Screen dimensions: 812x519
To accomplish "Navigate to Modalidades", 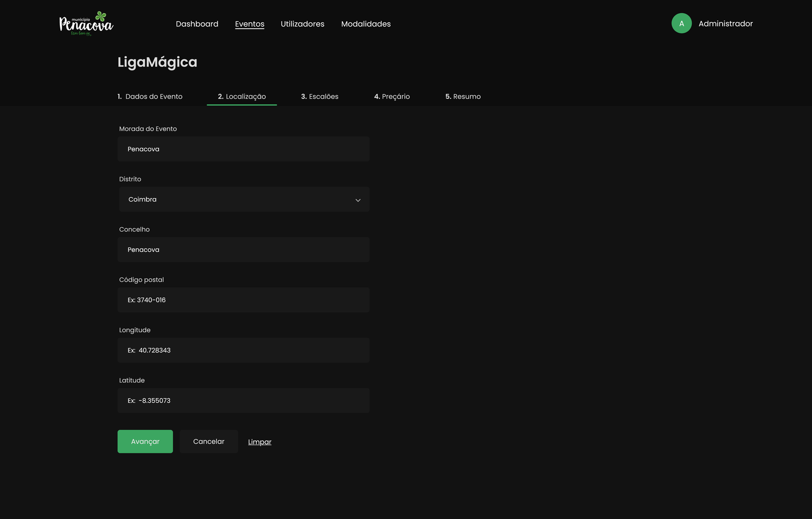I will pos(365,24).
